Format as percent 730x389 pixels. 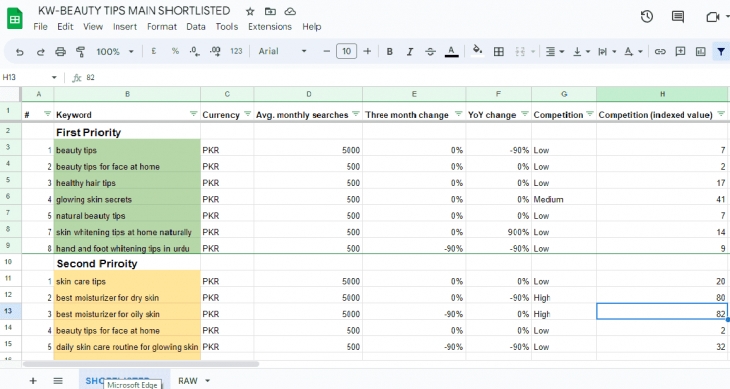[x=175, y=51]
